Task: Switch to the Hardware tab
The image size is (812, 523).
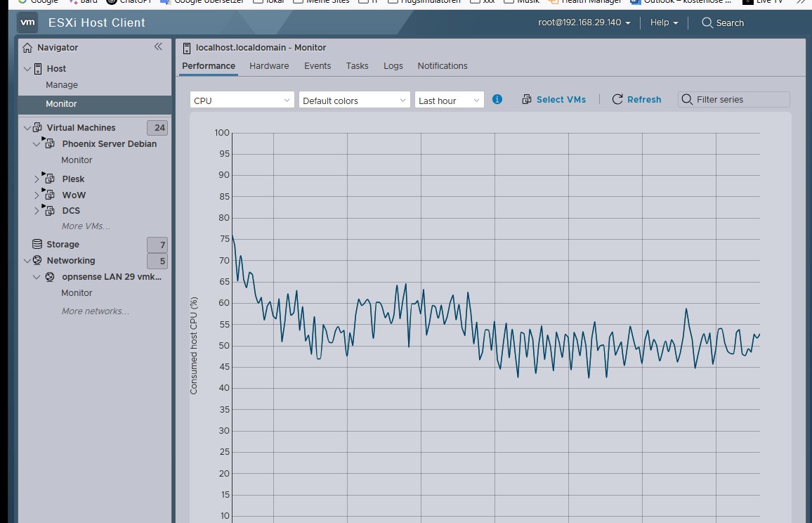Action: (x=269, y=65)
